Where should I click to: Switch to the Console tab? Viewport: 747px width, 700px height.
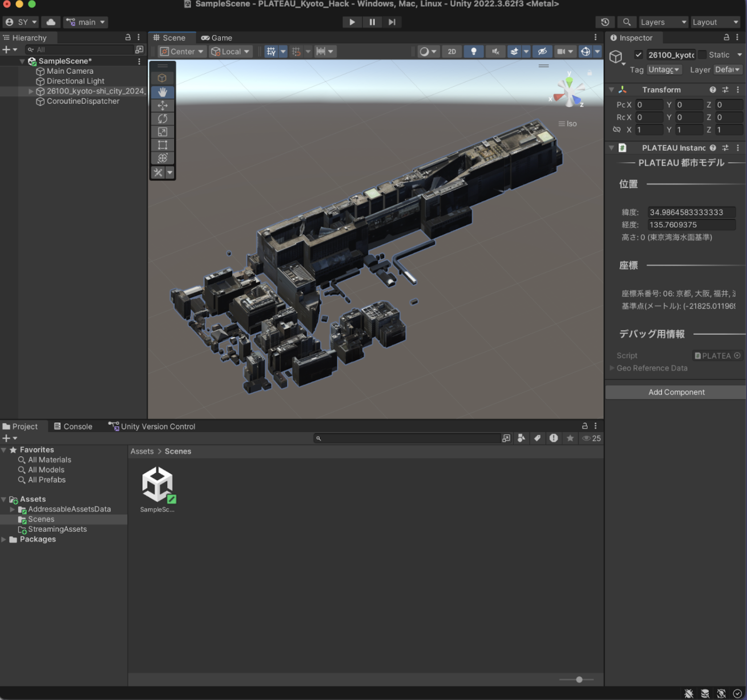[73, 426]
